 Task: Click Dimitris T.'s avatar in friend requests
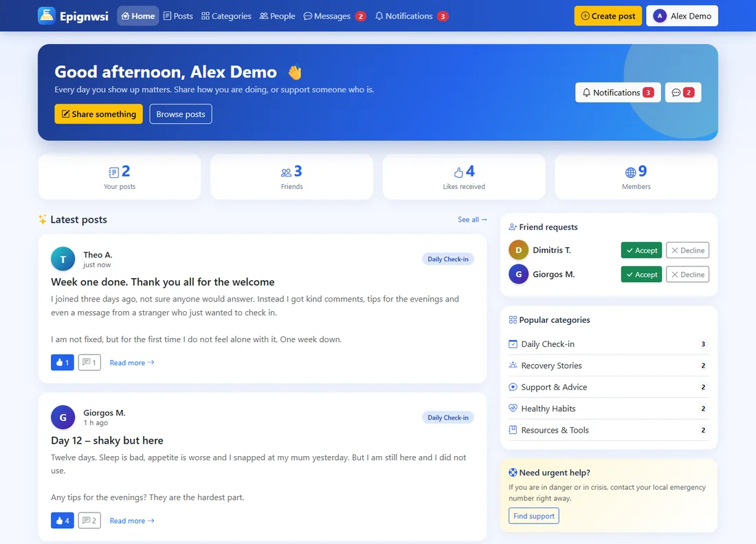click(x=518, y=250)
